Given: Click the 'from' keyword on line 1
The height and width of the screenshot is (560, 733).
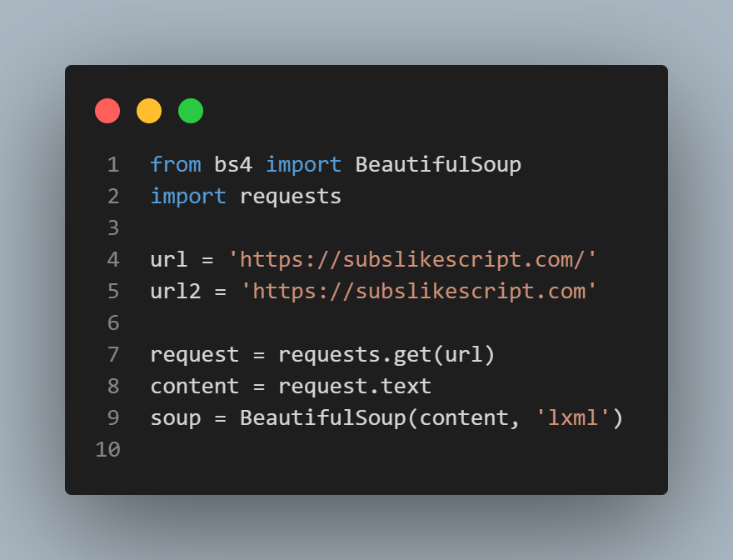Looking at the screenshot, I should point(176,165).
